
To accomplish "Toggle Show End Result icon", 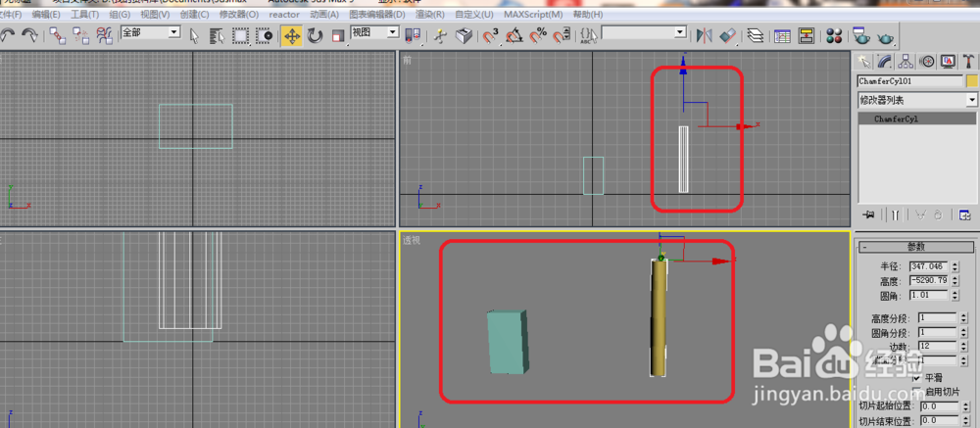I will (x=895, y=214).
